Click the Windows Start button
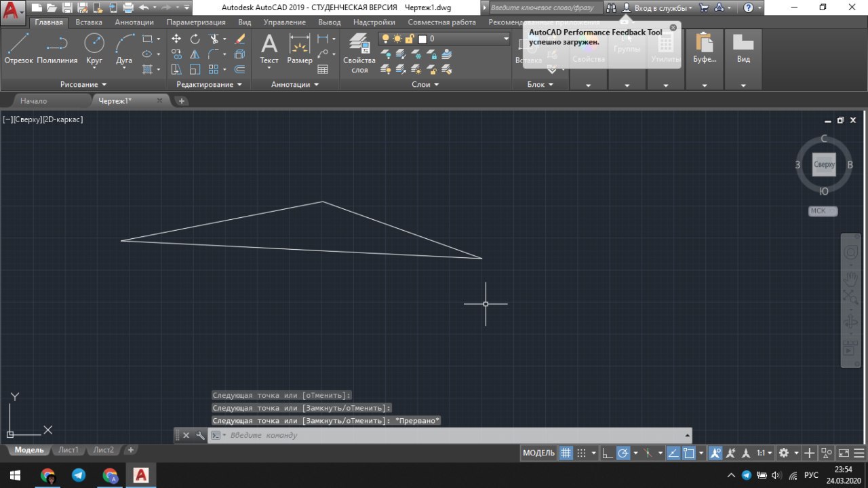868x488 pixels. 15,476
